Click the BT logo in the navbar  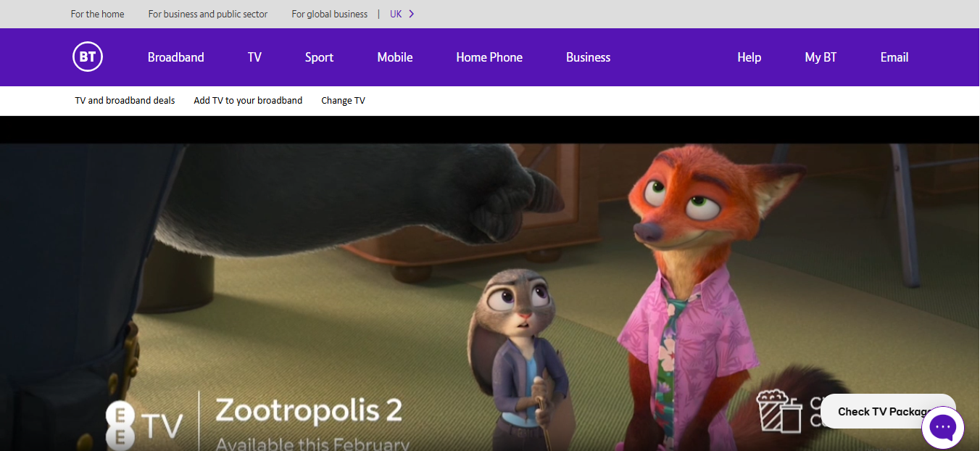coord(87,57)
